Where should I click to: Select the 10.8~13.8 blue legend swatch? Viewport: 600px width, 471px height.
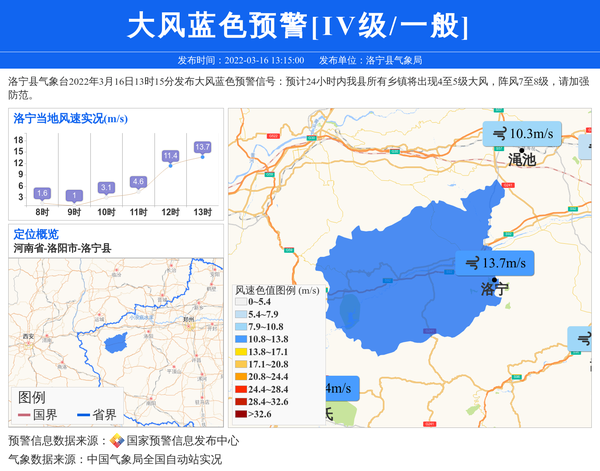click(240, 340)
